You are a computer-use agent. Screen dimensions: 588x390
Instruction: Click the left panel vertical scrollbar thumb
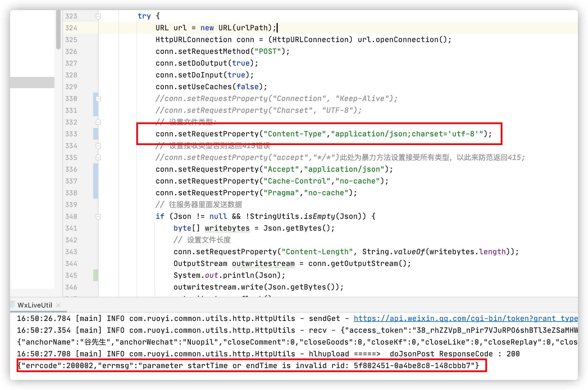[58, 29]
